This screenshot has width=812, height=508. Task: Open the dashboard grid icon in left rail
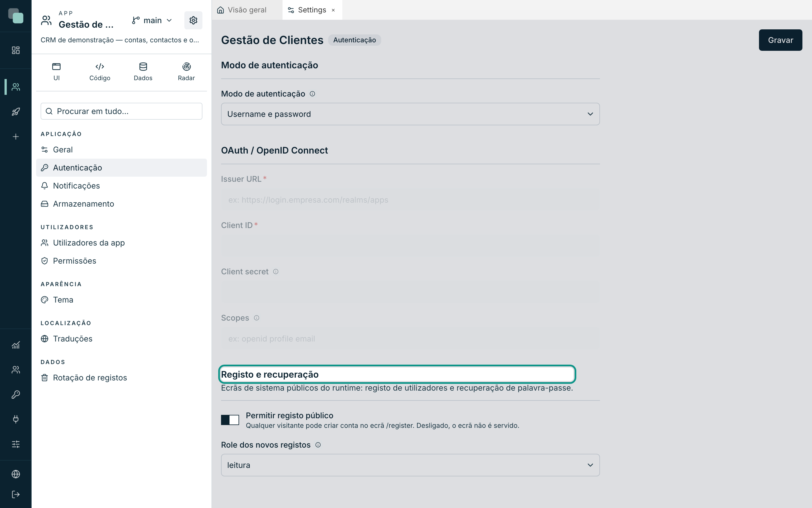16,51
